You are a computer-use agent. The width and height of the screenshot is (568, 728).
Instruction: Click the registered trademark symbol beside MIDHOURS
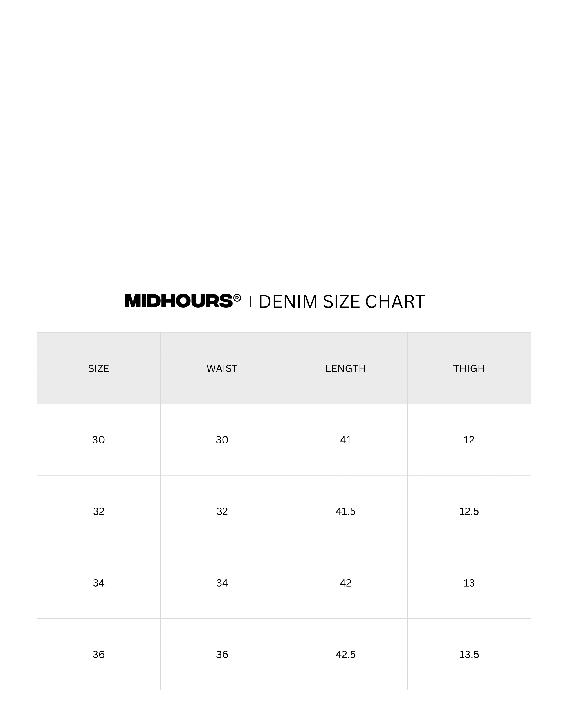(x=237, y=297)
